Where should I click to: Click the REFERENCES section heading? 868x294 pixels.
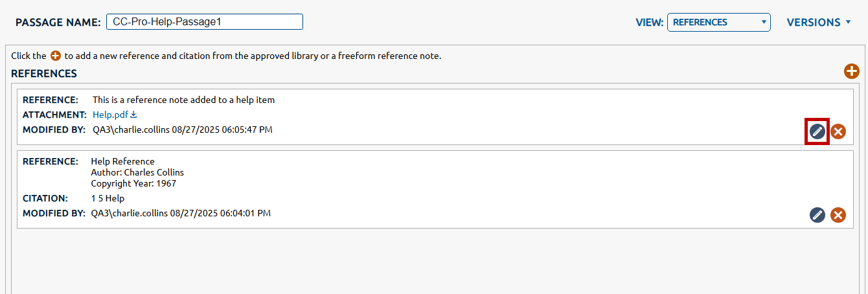pyautogui.click(x=44, y=73)
